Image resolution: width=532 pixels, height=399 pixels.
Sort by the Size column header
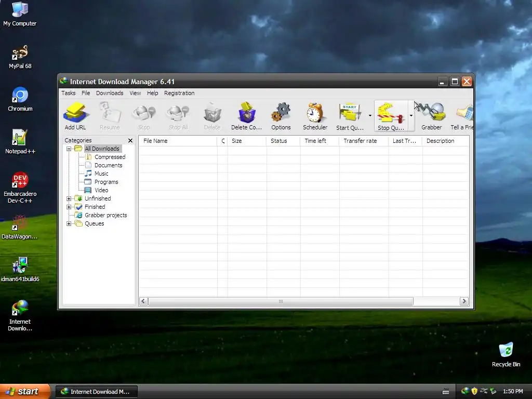(x=247, y=141)
